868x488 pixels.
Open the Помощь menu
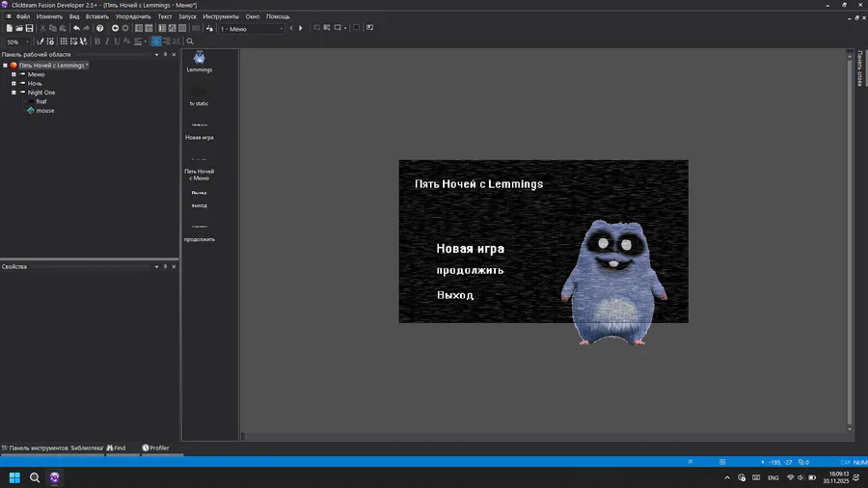[x=278, y=16]
